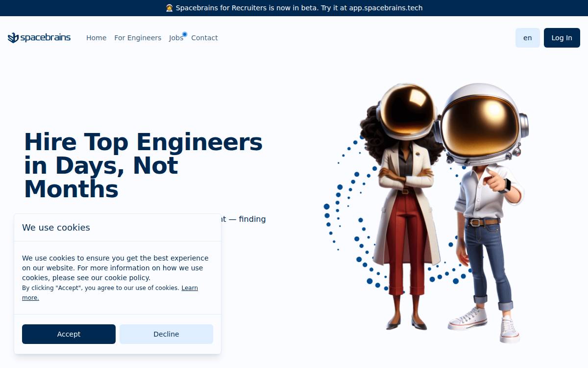Open the Contact page
This screenshot has height=368, width=588.
point(204,38)
